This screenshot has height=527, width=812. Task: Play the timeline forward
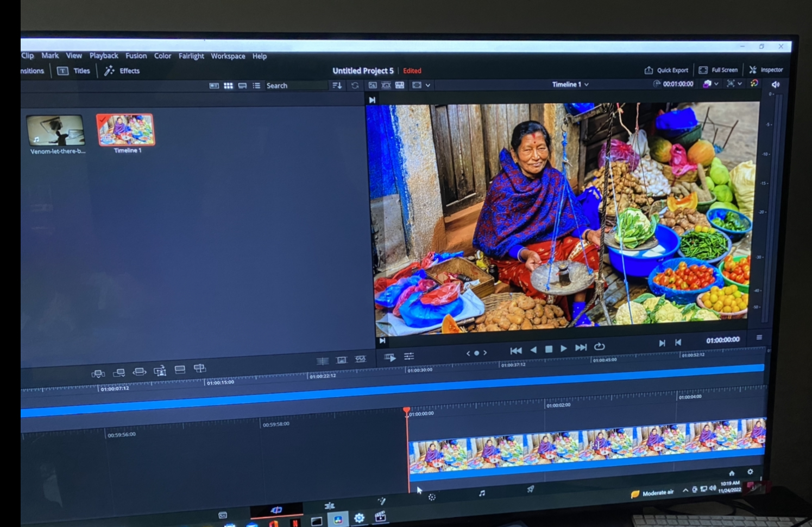[564, 348]
